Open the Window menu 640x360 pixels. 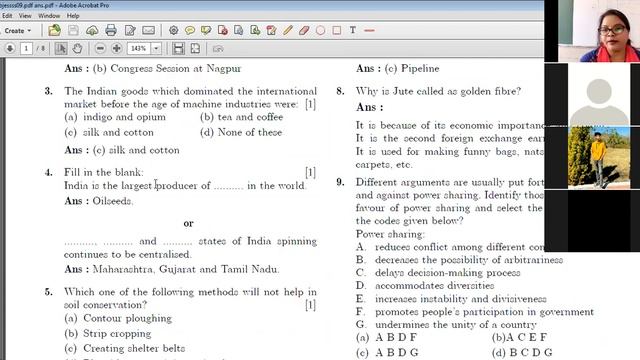coord(49,16)
